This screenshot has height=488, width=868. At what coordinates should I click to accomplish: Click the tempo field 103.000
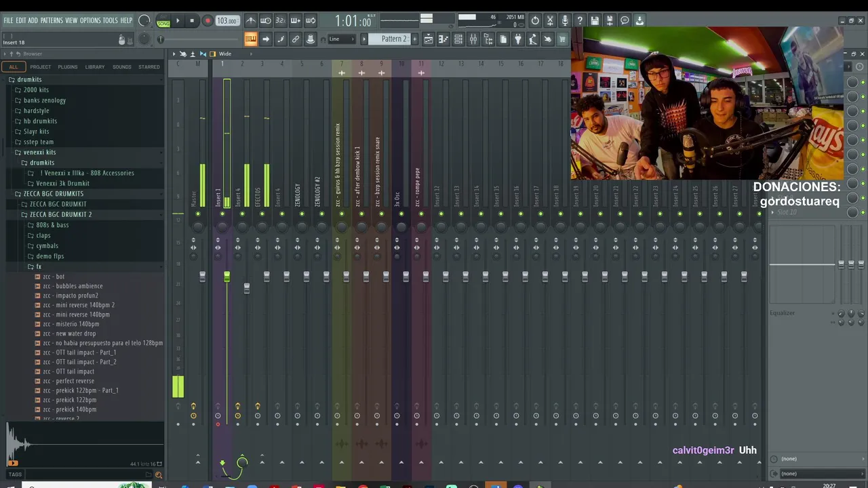(227, 21)
